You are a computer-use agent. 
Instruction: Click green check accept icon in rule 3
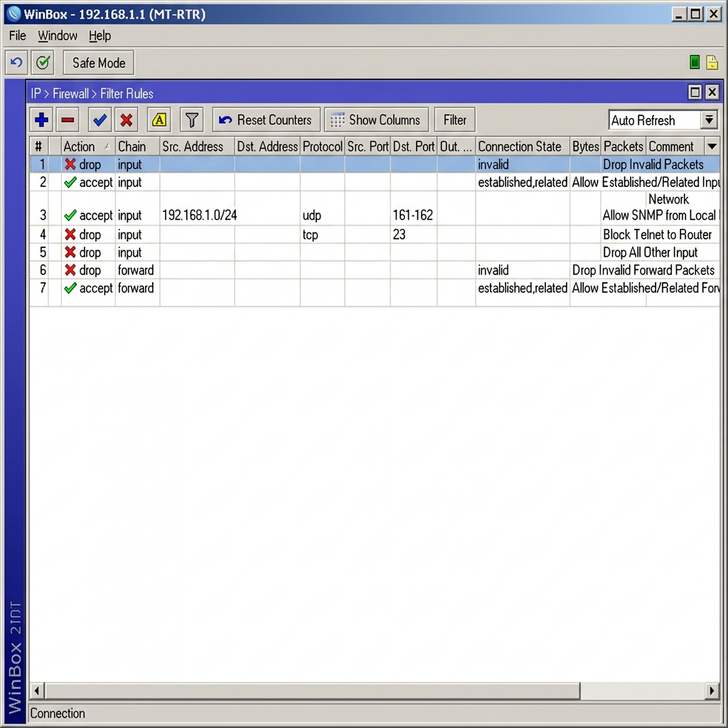(x=70, y=215)
